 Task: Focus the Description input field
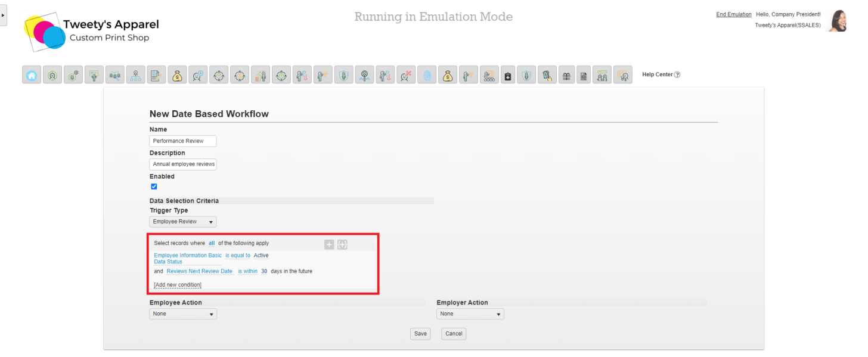click(x=183, y=164)
